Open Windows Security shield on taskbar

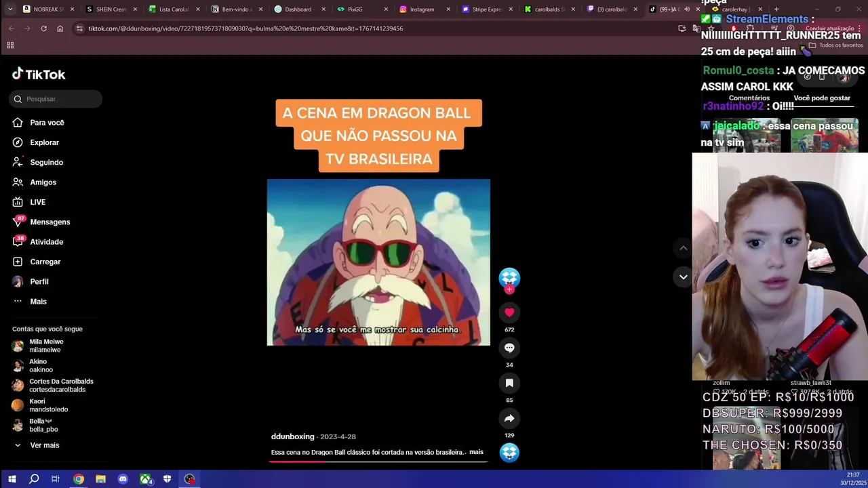tap(167, 479)
